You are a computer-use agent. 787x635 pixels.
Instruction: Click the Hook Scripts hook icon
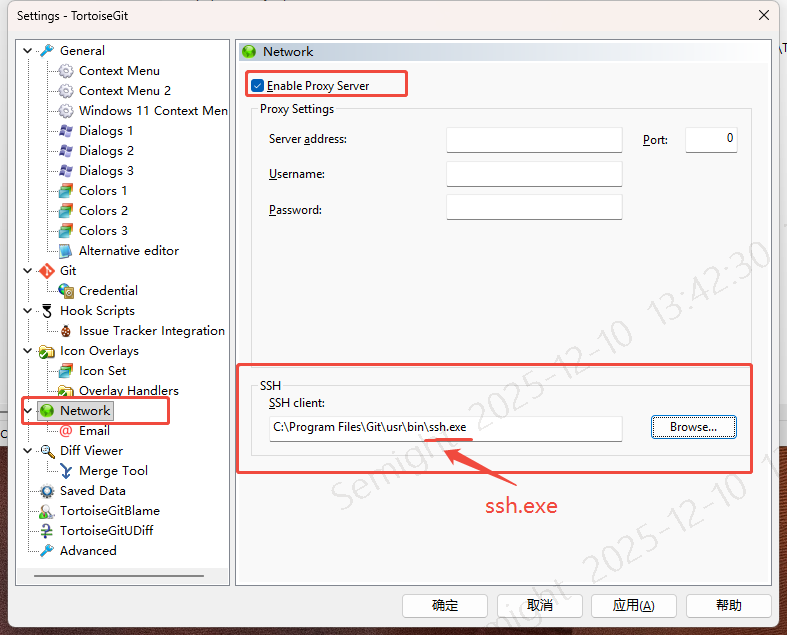click(x=47, y=311)
